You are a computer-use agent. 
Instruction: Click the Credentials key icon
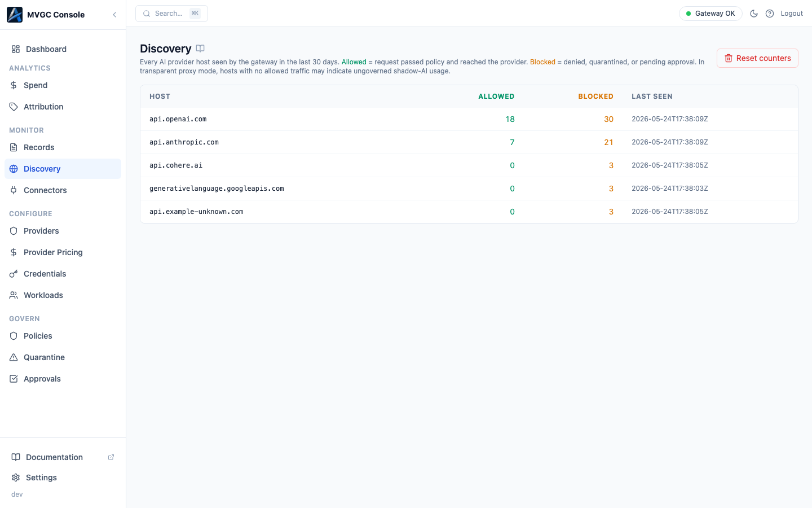[x=14, y=274]
